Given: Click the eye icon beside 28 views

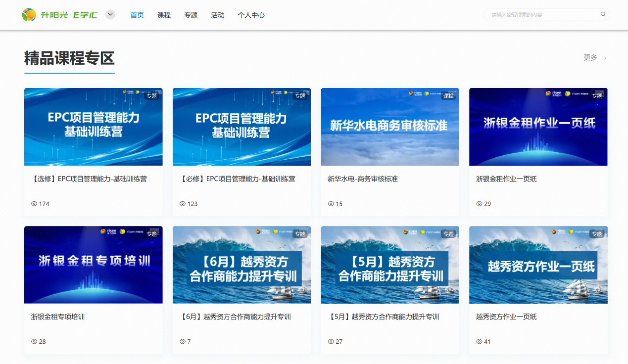Looking at the screenshot, I should point(34,342).
